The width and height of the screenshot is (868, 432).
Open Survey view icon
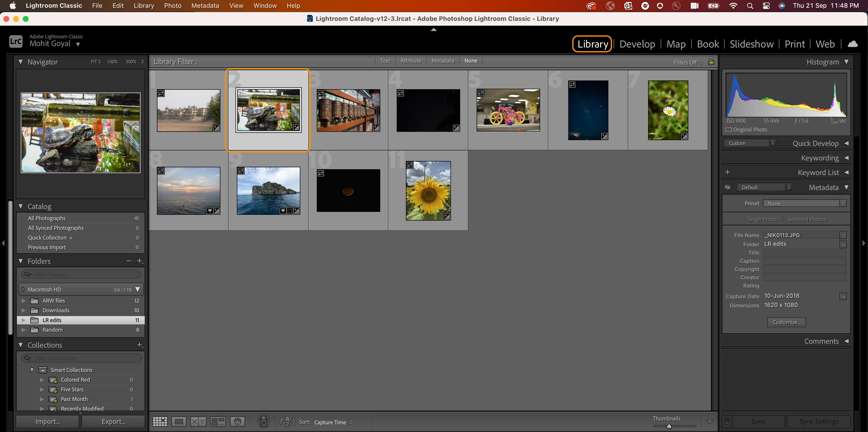pyautogui.click(x=218, y=422)
